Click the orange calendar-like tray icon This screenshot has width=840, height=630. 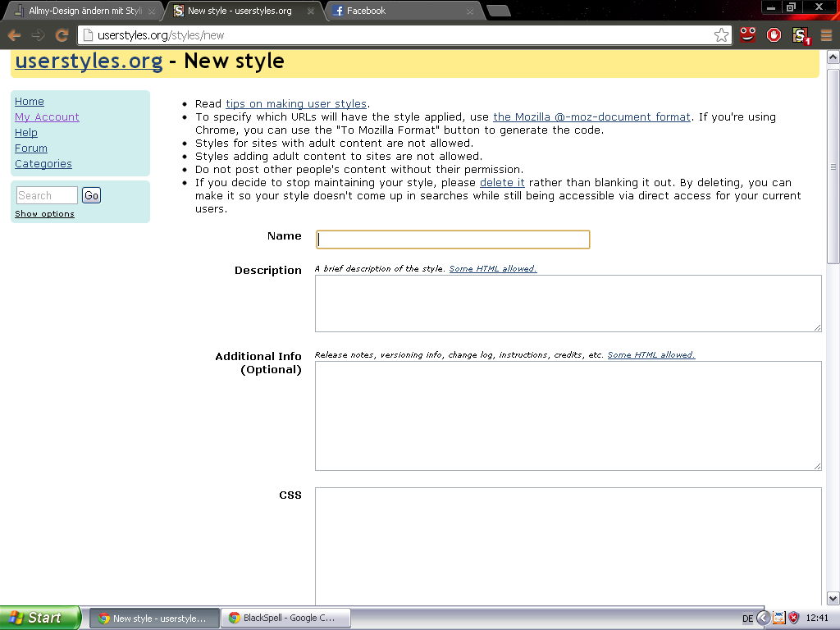click(779, 619)
